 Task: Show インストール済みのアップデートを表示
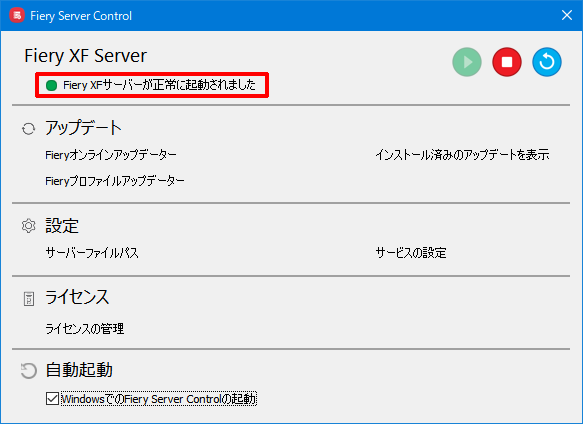tap(462, 155)
